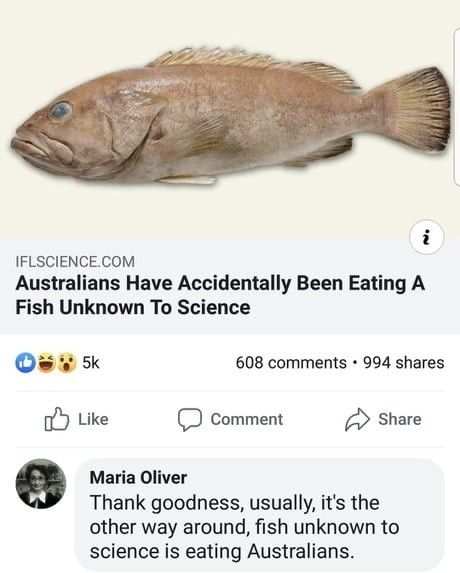Image resolution: width=460 pixels, height=573 pixels.
Task: Select the Comment text label
Action: (247, 419)
